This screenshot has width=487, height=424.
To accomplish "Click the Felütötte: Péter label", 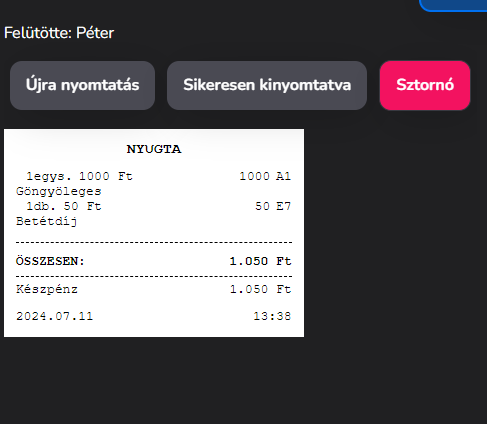I will pos(59,33).
